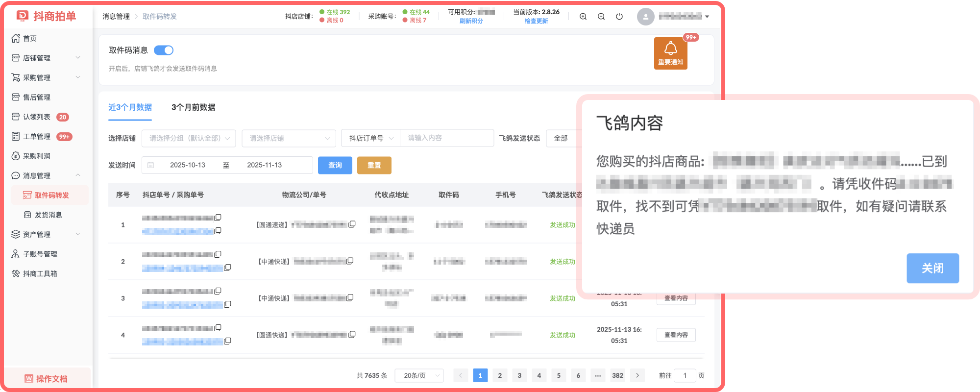The image size is (980, 392).
Task: Close the 飞鸽内容 popup with 关闭
Action: (x=932, y=268)
